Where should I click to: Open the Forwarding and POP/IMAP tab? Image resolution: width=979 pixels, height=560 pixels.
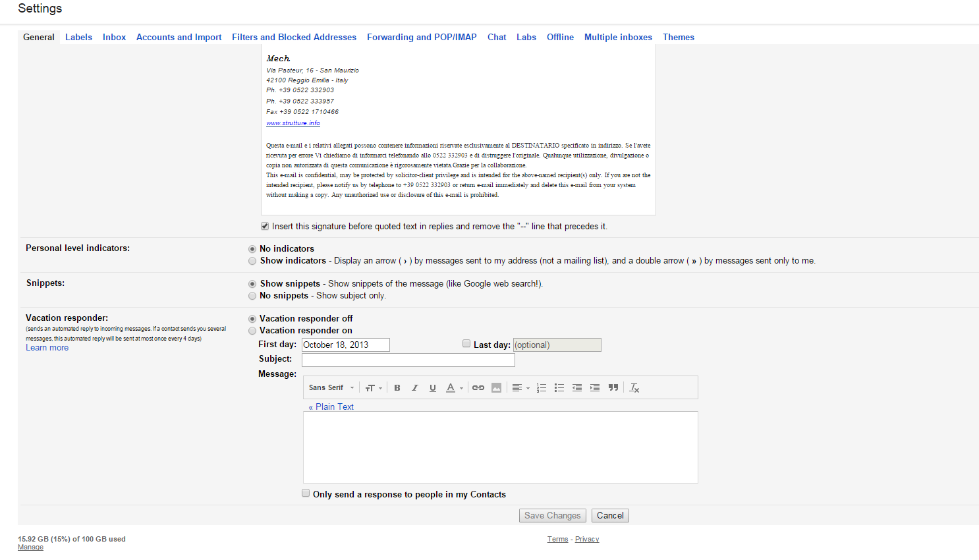pyautogui.click(x=422, y=38)
